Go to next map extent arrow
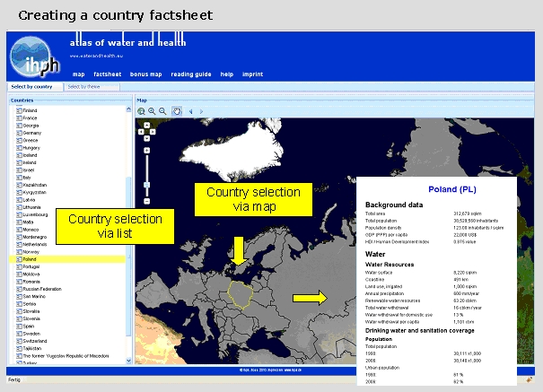543x392 pixels. point(202,111)
